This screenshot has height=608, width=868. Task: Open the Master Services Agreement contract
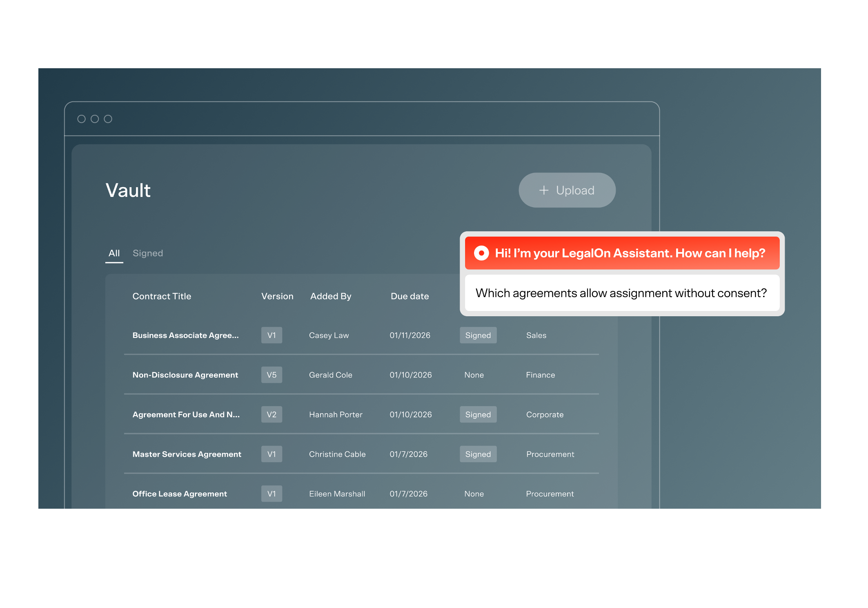click(x=187, y=454)
